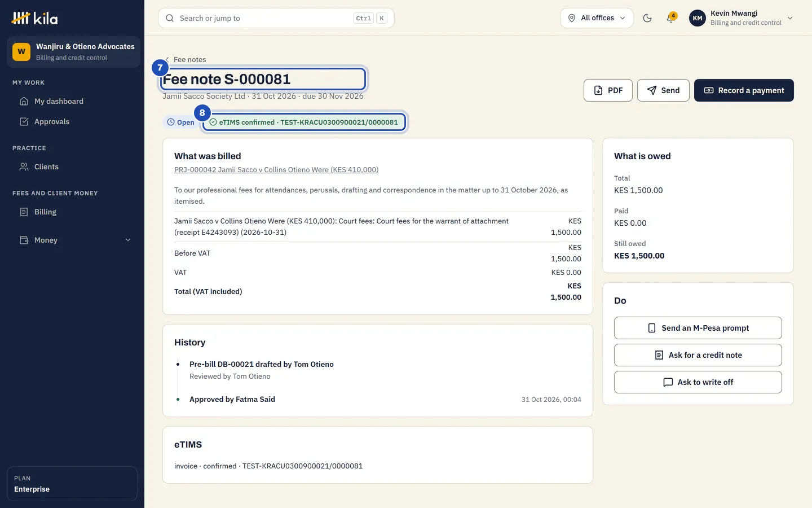Click the dashboard home icon

coord(24,101)
